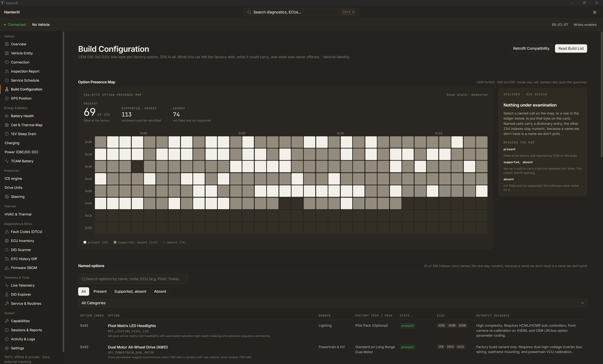Open Retrofit Compatibility
603x364 pixels.
pos(531,48)
